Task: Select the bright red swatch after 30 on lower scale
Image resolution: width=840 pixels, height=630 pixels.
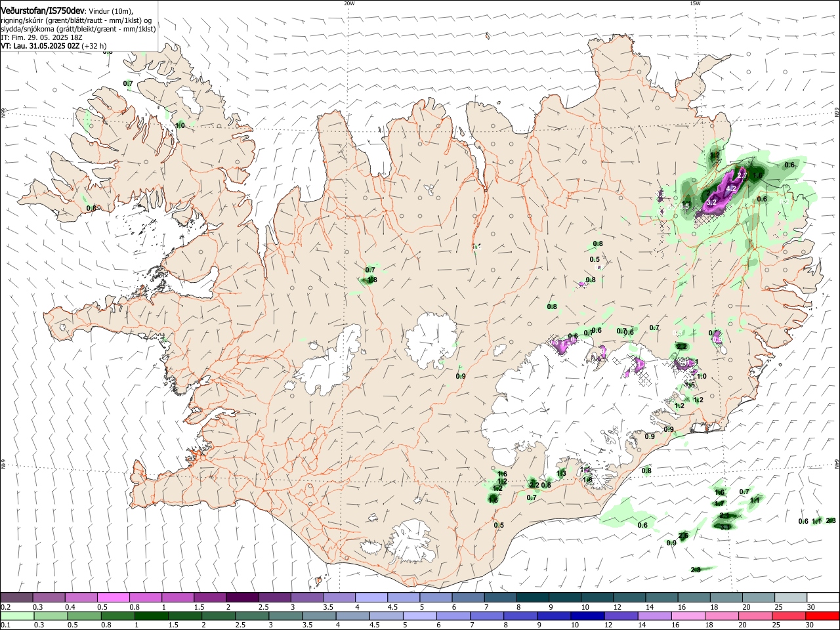Action: coord(822,616)
